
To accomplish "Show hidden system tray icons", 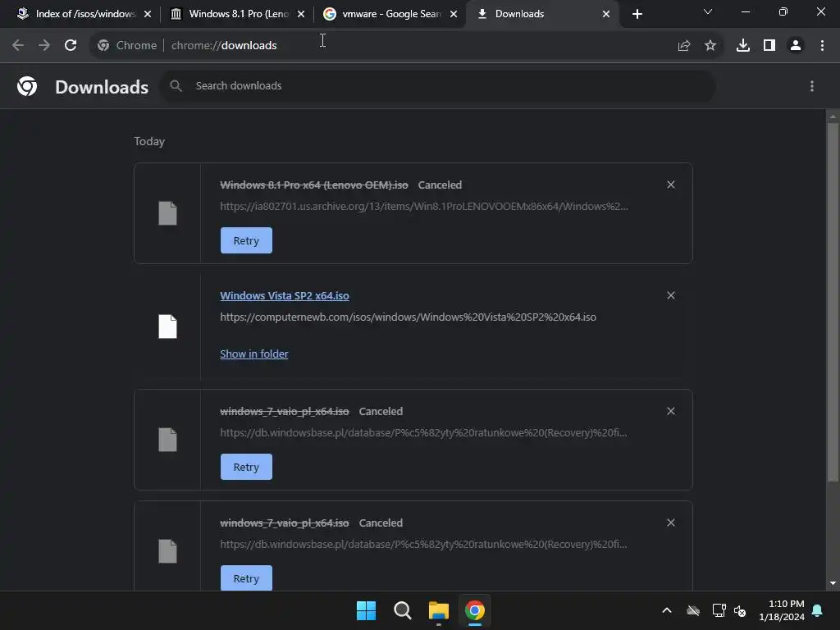I will point(667,610).
